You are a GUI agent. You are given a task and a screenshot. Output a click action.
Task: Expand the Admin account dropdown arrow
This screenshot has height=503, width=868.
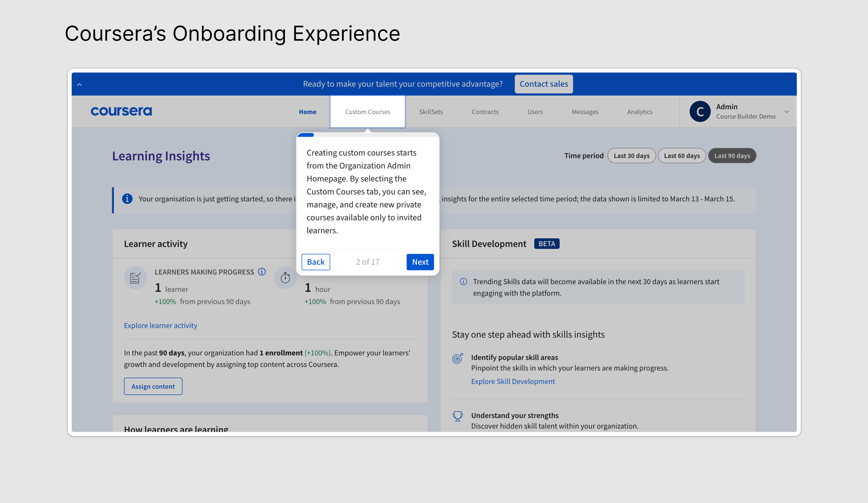(x=786, y=112)
